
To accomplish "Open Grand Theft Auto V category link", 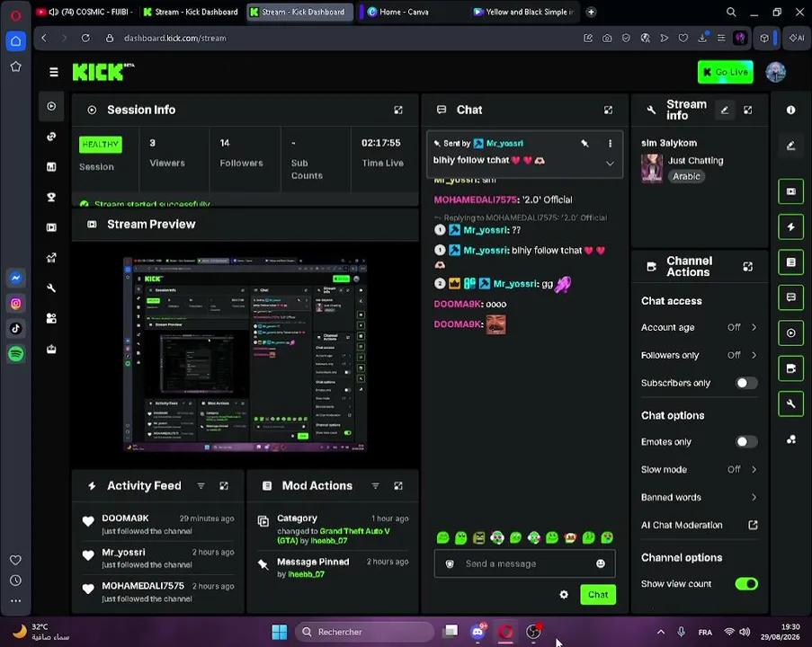I will tap(335, 536).
